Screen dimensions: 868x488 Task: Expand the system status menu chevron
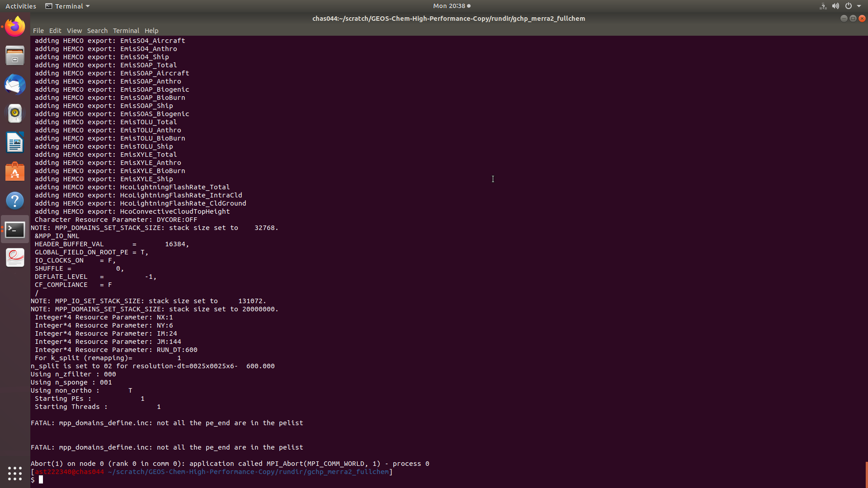(x=860, y=6)
